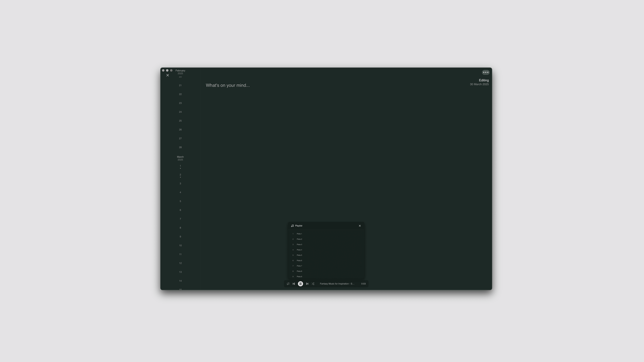Select Pista 4 in the playlist
644x362 pixels.
pos(299,250)
